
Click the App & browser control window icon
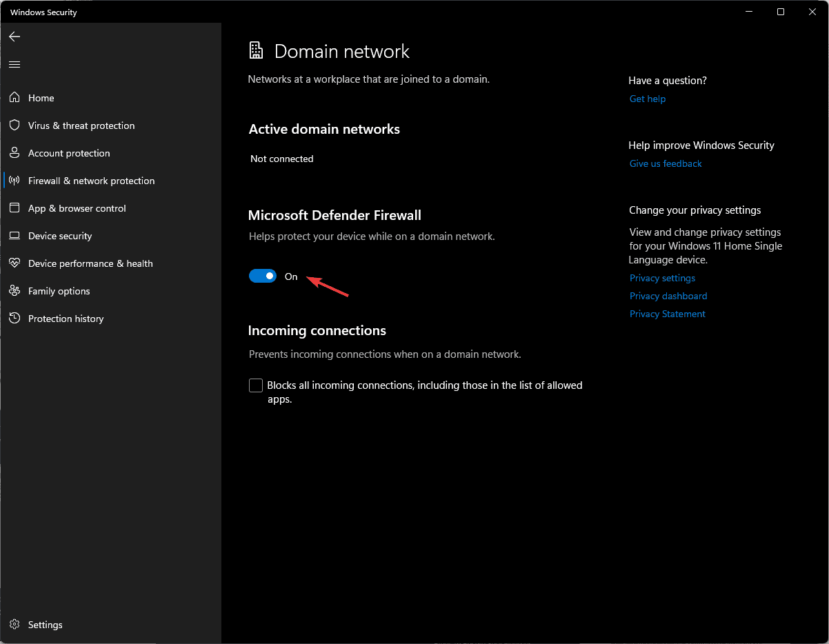[x=14, y=208]
